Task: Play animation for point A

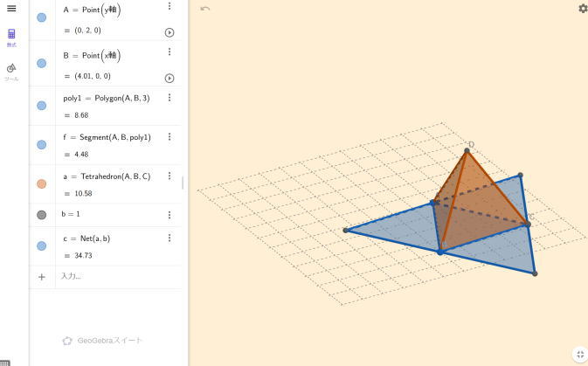Action: click(169, 32)
